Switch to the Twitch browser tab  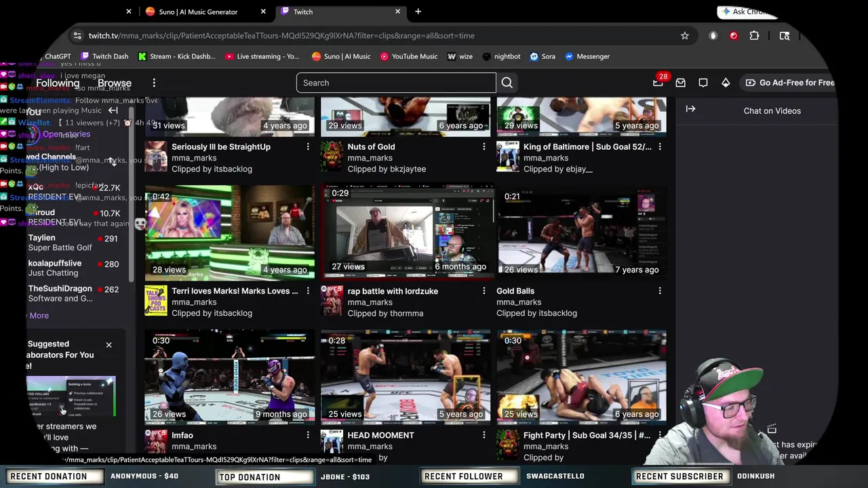tap(335, 12)
